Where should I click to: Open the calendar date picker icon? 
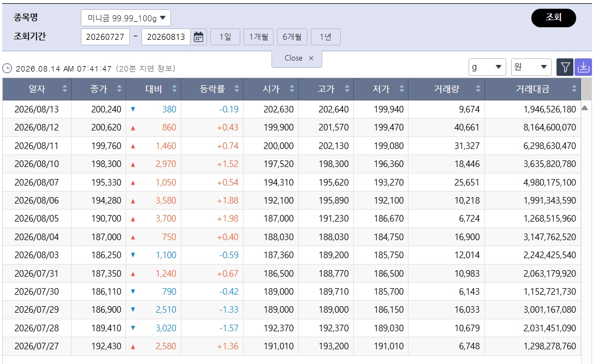198,37
